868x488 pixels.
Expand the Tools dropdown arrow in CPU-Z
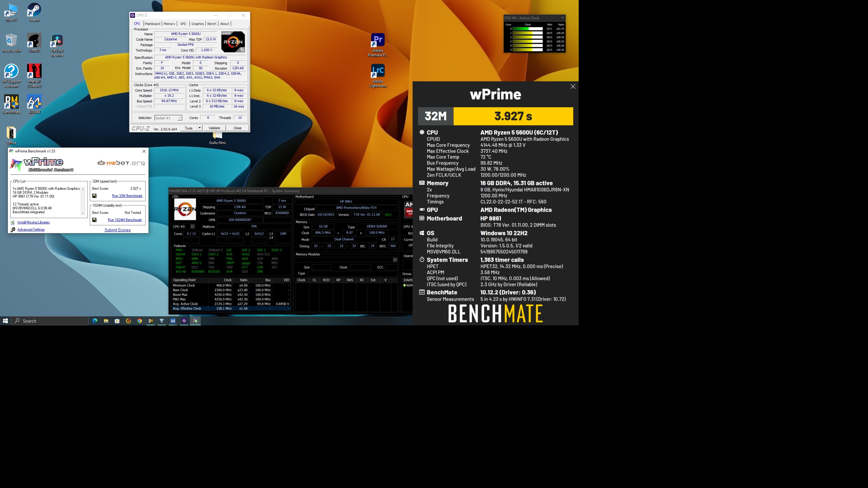pyautogui.click(x=200, y=128)
